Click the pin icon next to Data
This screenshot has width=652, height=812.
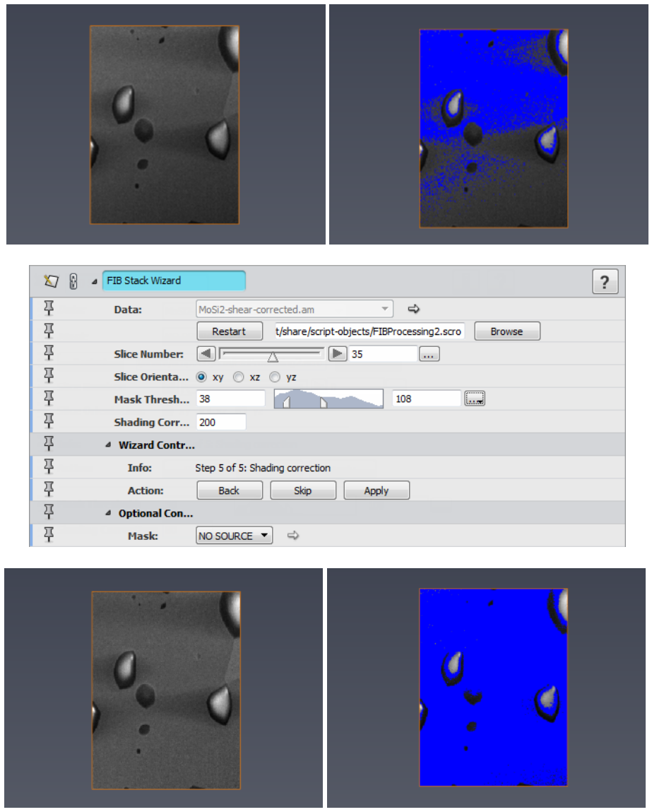tap(49, 309)
